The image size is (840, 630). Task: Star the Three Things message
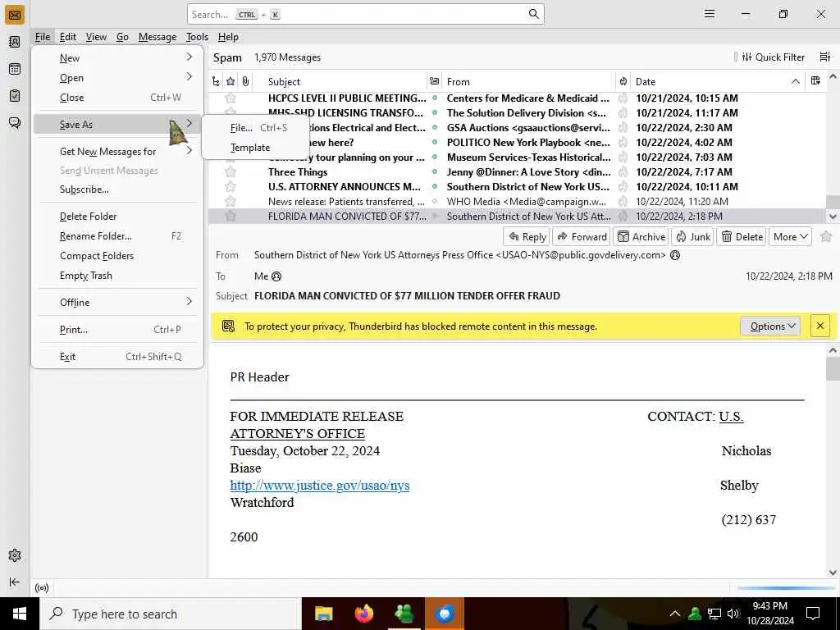point(231,172)
